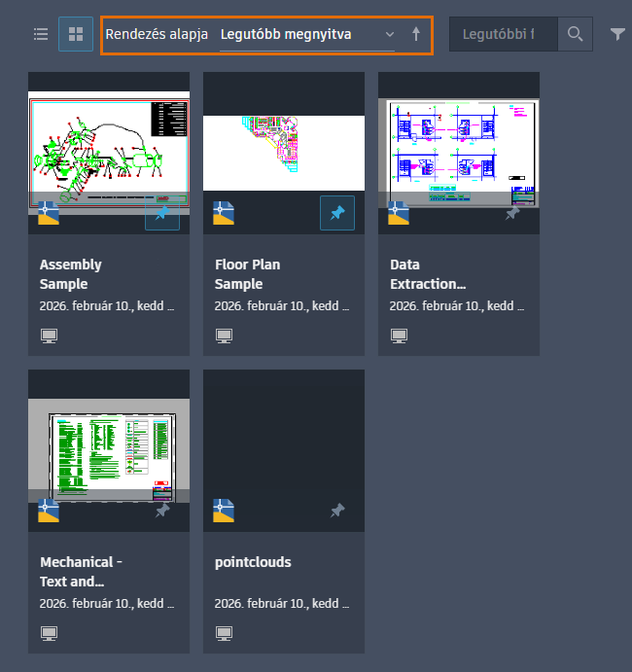Open the Assembly Sample thumbnail

pos(109,153)
